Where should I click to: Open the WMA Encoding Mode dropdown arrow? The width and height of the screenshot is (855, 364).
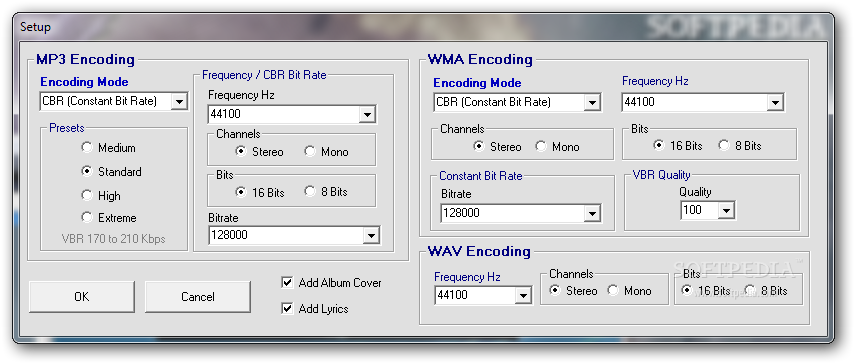[592, 102]
